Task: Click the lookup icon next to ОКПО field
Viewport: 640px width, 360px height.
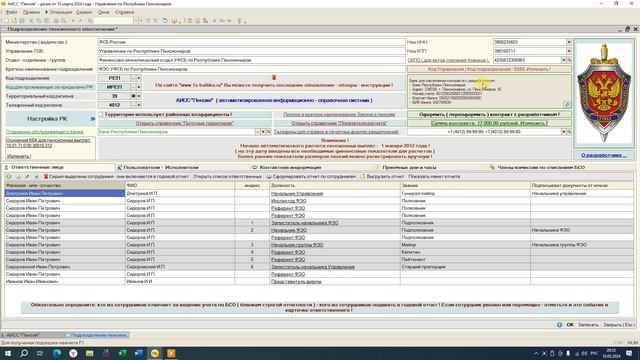Action: point(569,60)
